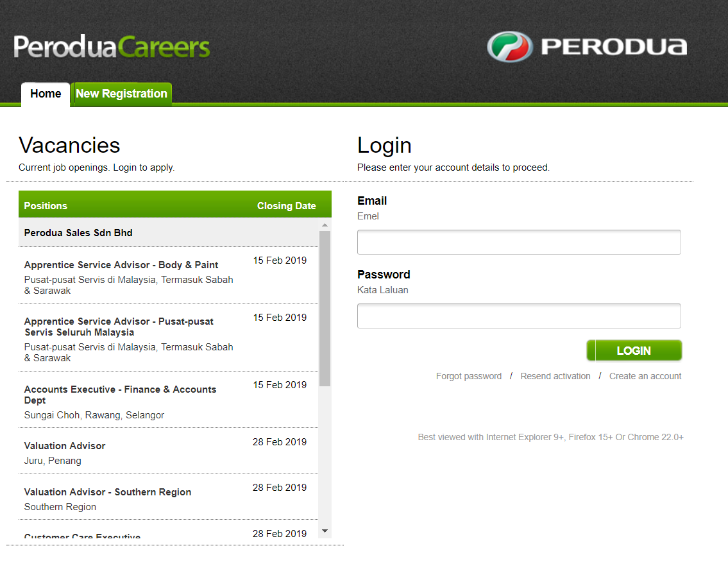The height and width of the screenshot is (564, 728).
Task: Open Valuation Advisor Juru, Penang listing
Action: pyautogui.click(x=65, y=446)
